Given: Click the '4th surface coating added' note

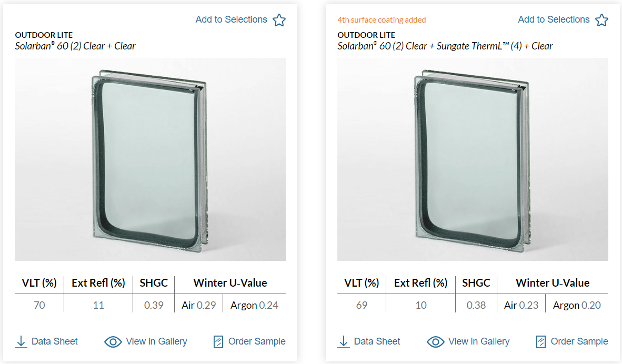Looking at the screenshot, I should click(x=382, y=20).
